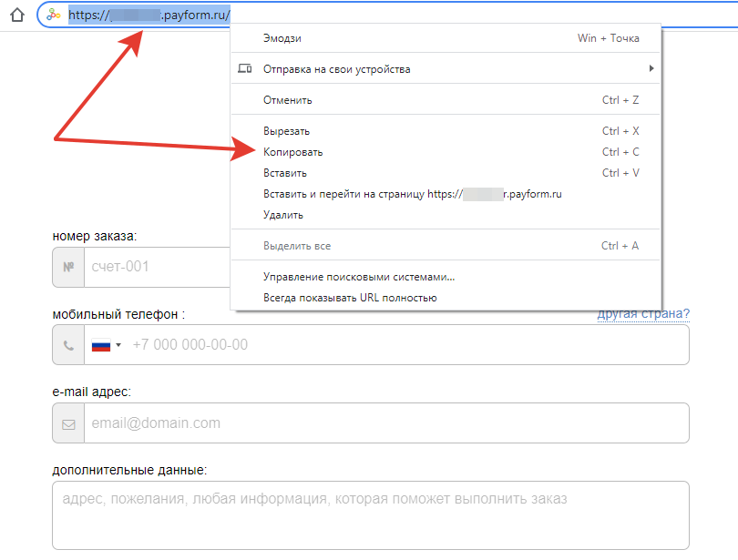The image size is (738, 560).
Task: Click the site favicon in address bar
Action: pyautogui.click(x=54, y=15)
